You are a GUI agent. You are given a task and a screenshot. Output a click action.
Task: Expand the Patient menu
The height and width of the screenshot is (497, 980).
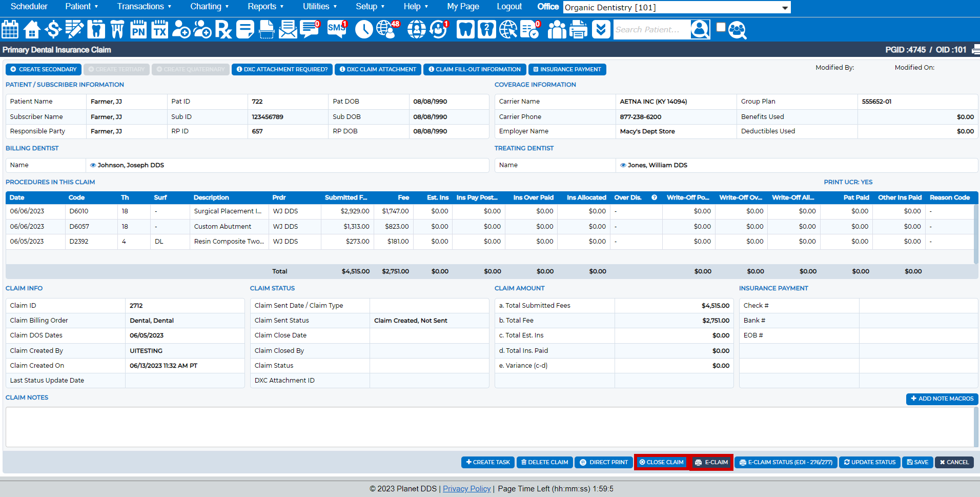pyautogui.click(x=81, y=6)
